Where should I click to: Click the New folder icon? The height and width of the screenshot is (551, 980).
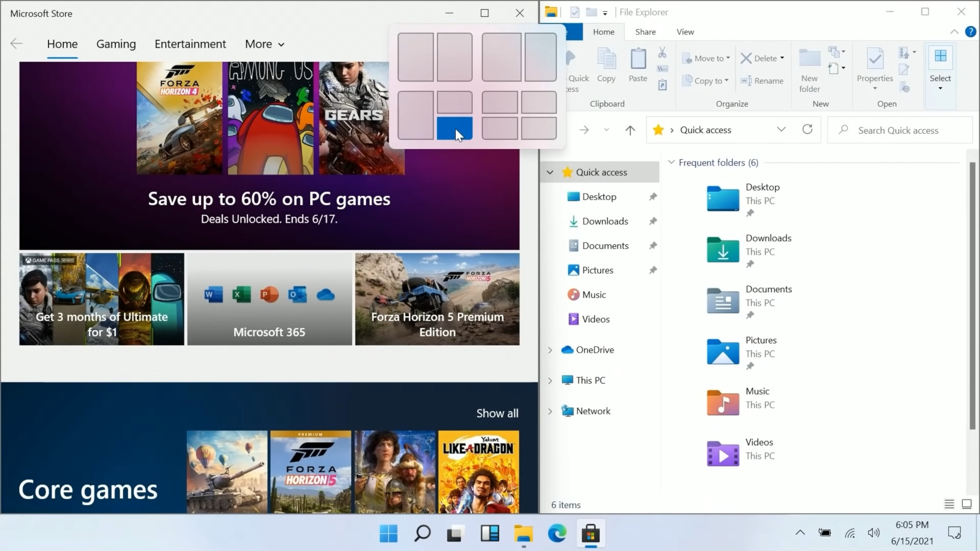(x=810, y=58)
